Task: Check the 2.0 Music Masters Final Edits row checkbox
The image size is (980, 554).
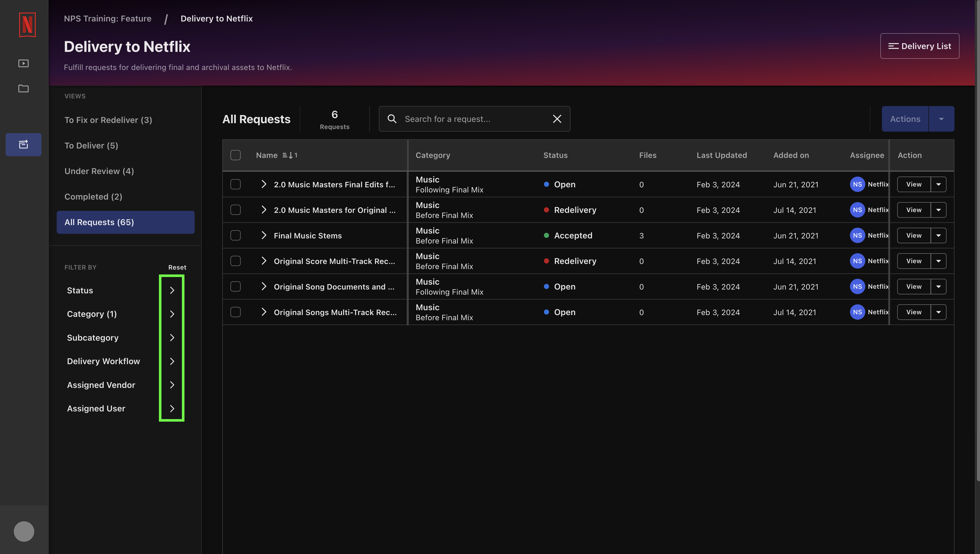Action: pyautogui.click(x=236, y=184)
